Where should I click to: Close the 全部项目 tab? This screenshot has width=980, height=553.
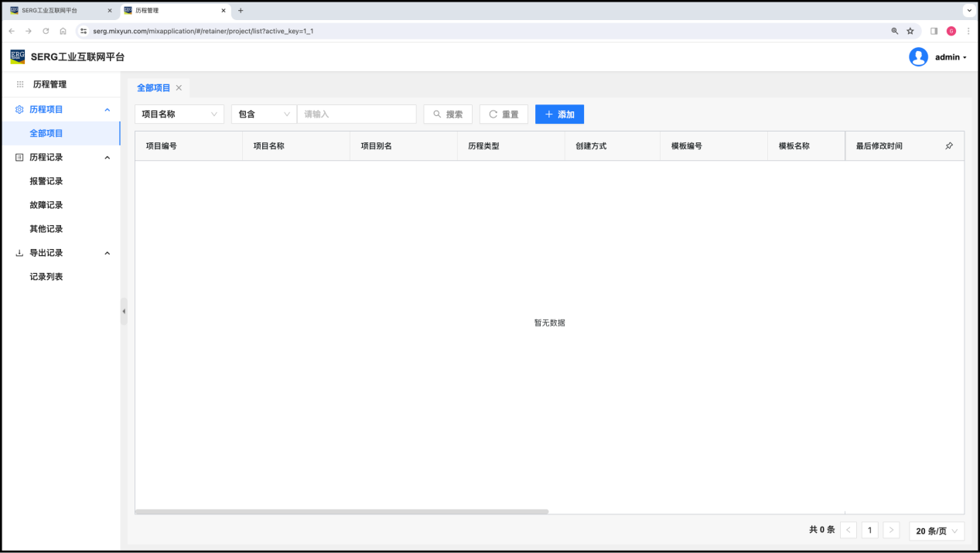[x=179, y=88]
